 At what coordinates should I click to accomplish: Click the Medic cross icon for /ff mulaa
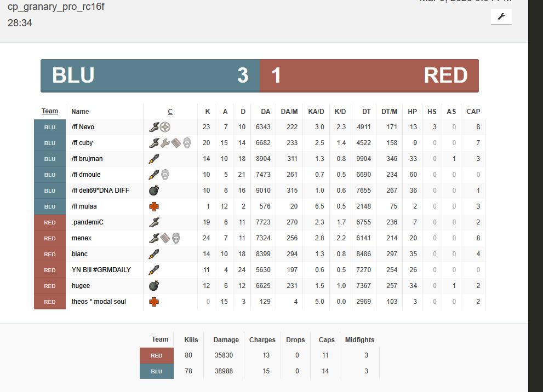(154, 206)
